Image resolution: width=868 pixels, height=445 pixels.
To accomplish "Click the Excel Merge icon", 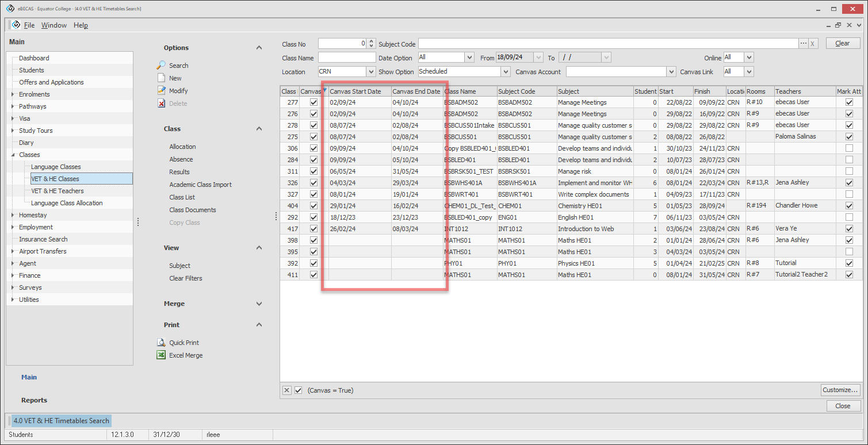I will 162,355.
